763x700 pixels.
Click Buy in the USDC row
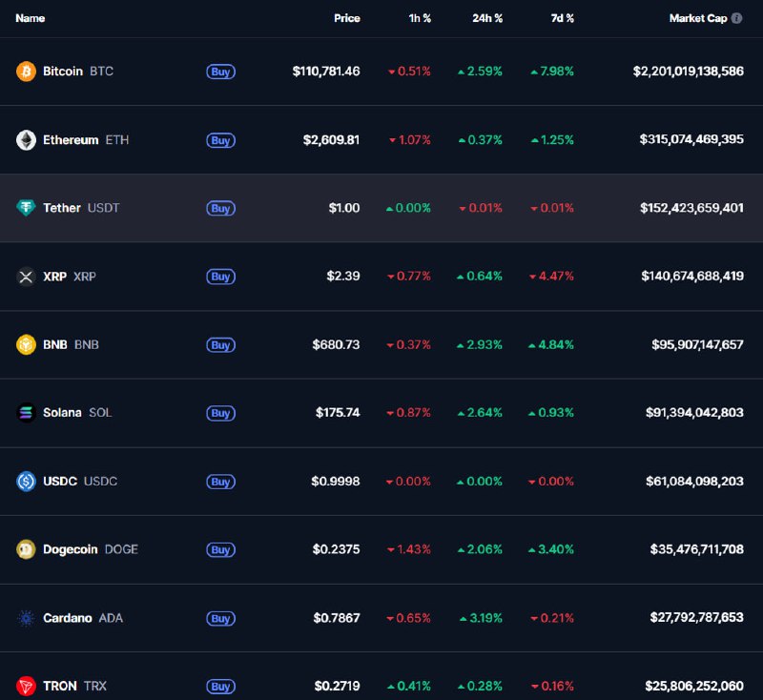[220, 482]
